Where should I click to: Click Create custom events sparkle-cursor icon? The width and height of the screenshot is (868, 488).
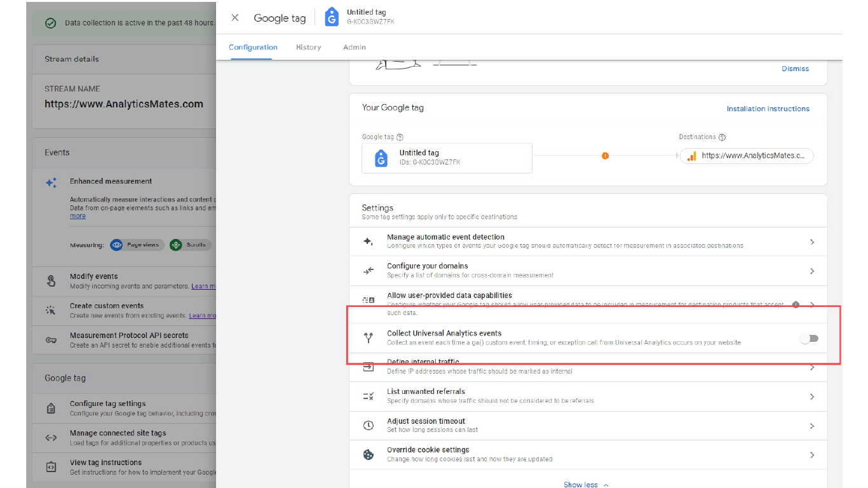51,310
